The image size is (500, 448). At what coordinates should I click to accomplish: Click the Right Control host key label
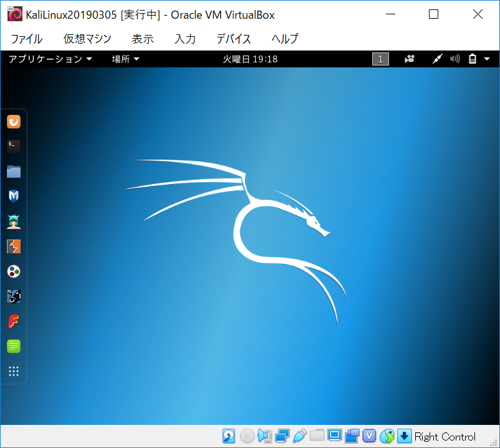click(445, 437)
